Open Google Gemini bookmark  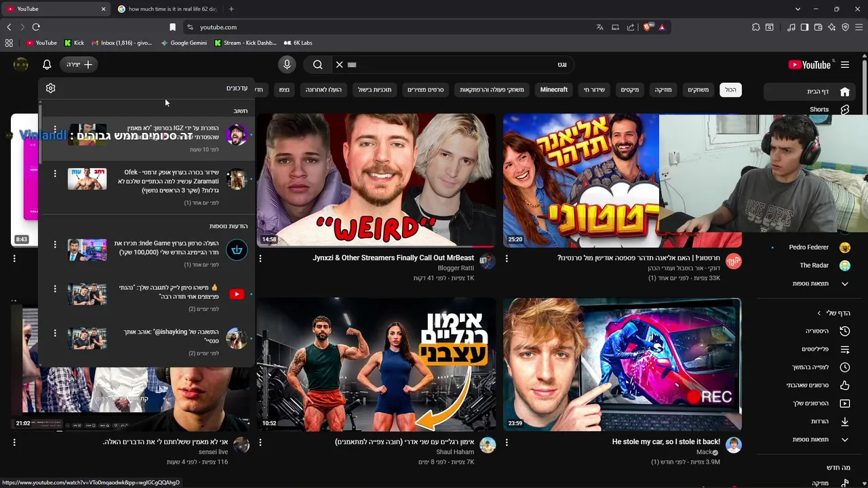pos(184,43)
